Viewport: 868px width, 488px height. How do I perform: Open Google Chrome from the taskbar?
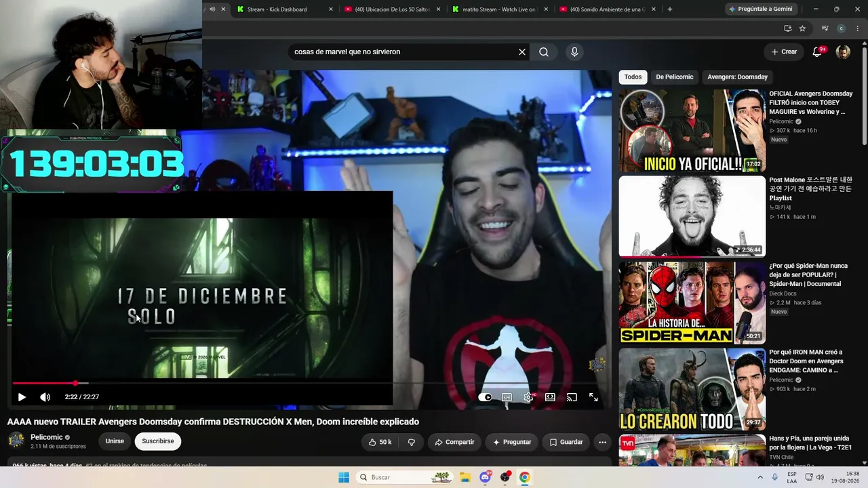(524, 477)
